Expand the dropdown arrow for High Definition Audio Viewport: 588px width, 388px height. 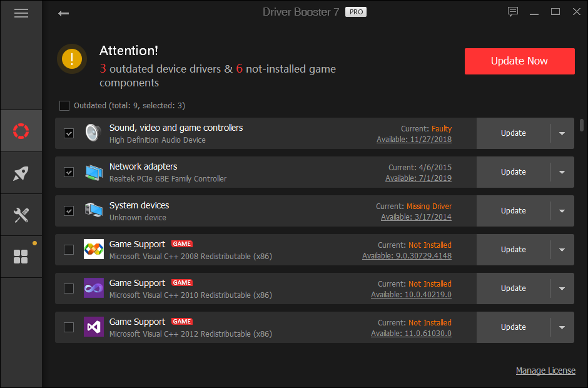pyautogui.click(x=562, y=133)
